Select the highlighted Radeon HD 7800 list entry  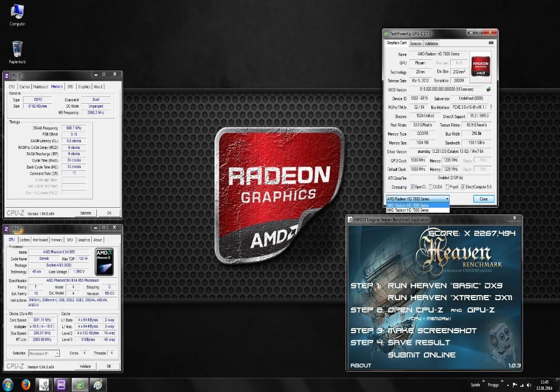coord(418,206)
